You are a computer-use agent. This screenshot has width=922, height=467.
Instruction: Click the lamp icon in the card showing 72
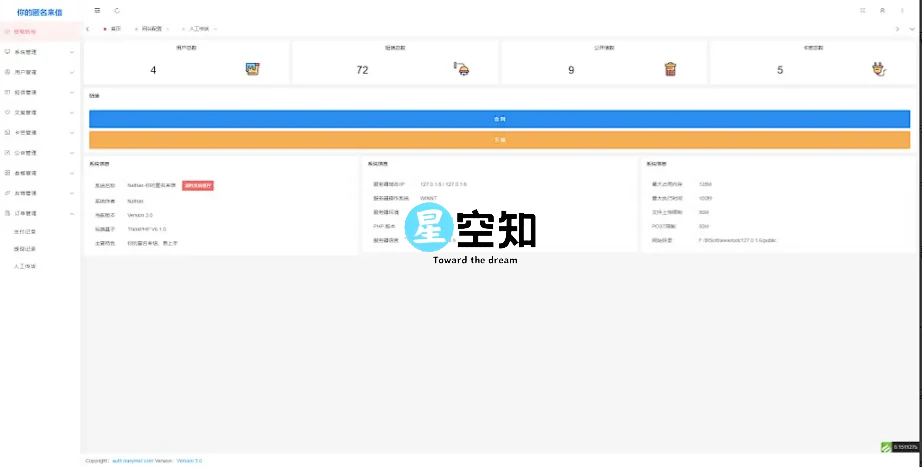tap(462, 69)
